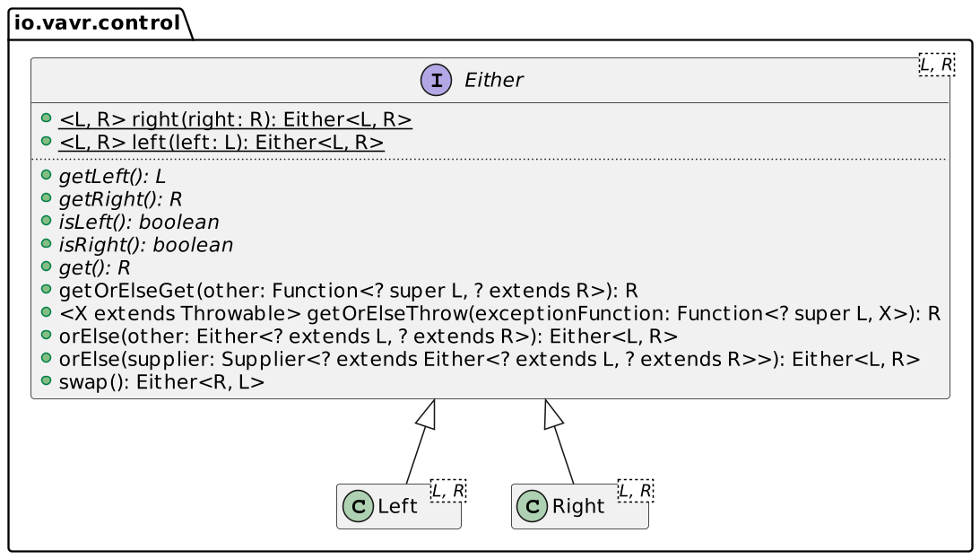Click the Right class "C" icon
The height and width of the screenshot is (559, 980).
click(x=533, y=507)
